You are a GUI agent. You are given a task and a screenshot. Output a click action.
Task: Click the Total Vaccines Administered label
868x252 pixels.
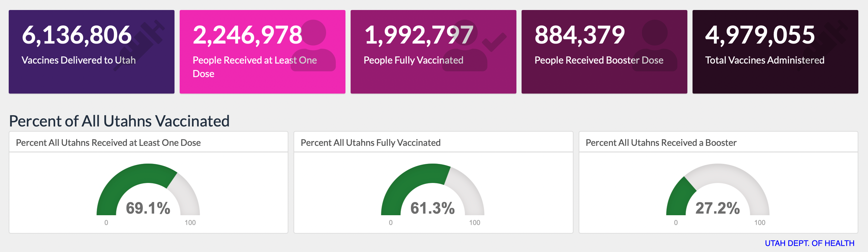tap(764, 60)
